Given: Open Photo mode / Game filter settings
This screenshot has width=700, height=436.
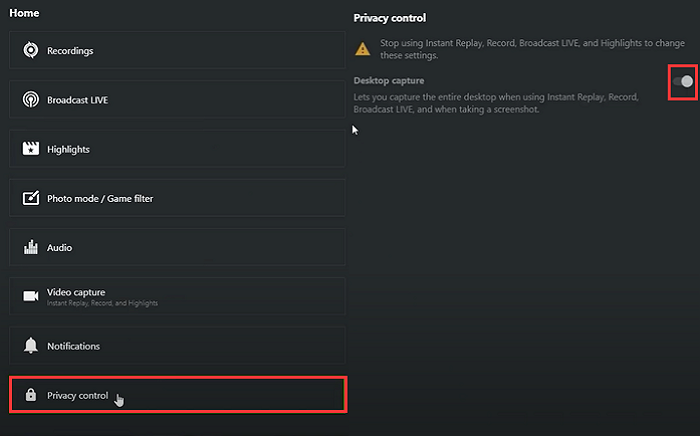Looking at the screenshot, I should (177, 198).
